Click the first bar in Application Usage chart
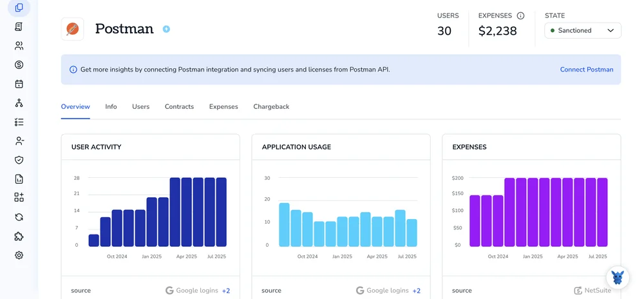644x299 pixels. 284,225
